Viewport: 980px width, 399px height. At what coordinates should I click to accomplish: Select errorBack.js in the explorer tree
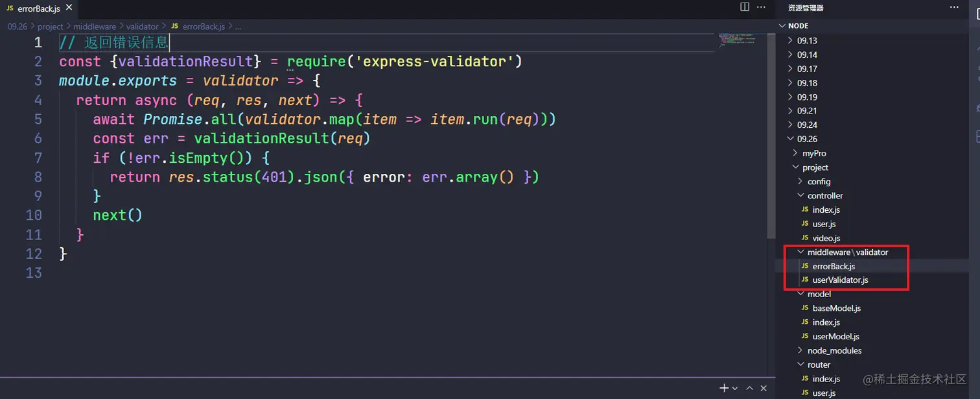tap(834, 266)
